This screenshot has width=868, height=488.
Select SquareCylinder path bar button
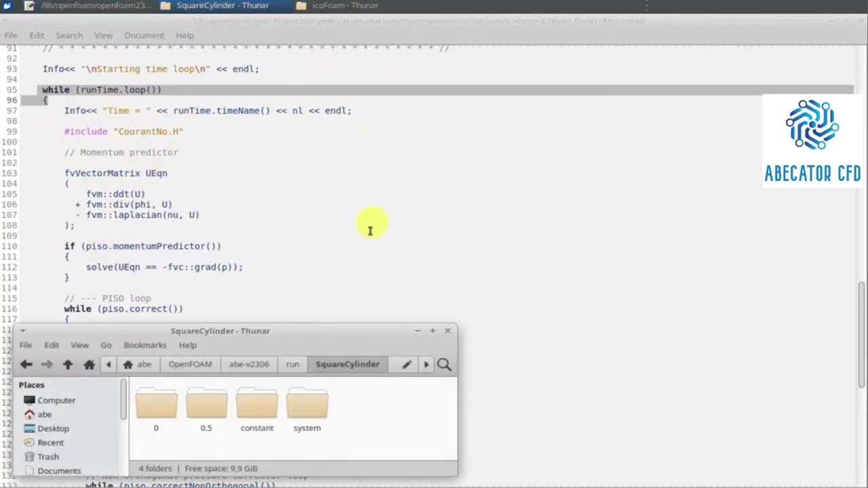(347, 365)
